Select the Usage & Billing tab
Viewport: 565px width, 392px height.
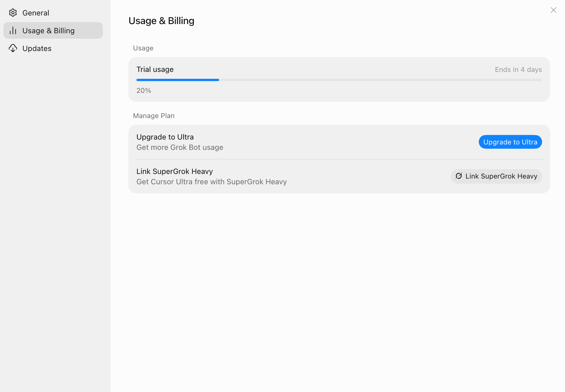tap(53, 30)
